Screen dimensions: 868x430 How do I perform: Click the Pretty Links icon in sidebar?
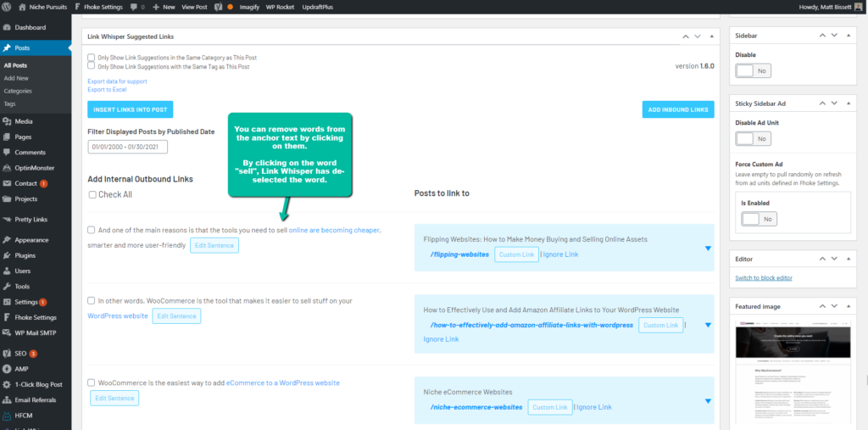[x=7, y=220]
